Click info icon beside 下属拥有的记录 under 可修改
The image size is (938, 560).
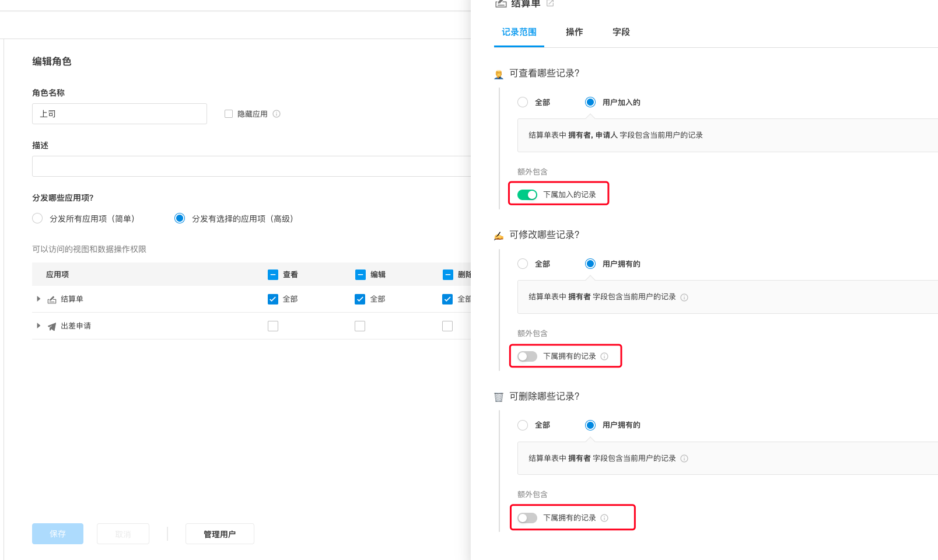(x=604, y=356)
